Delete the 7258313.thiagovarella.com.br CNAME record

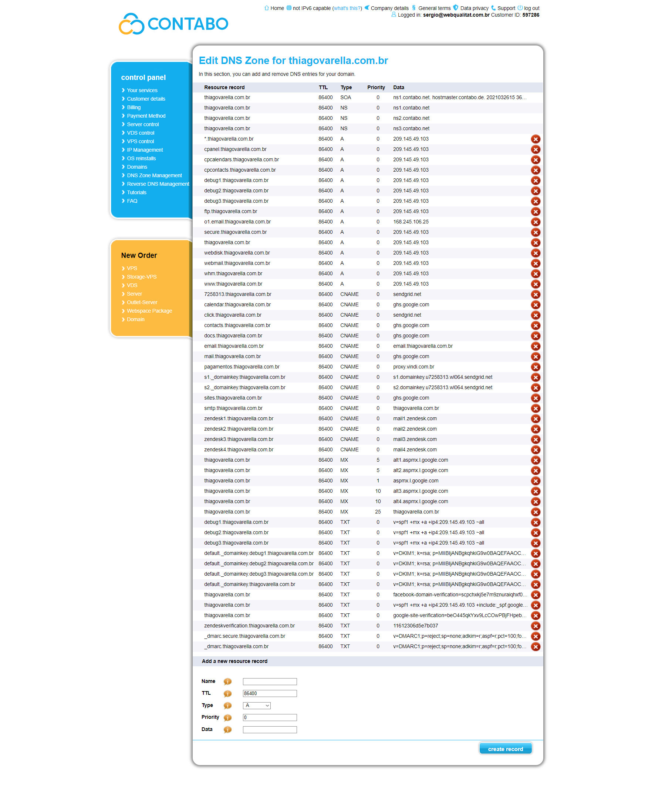[536, 294]
